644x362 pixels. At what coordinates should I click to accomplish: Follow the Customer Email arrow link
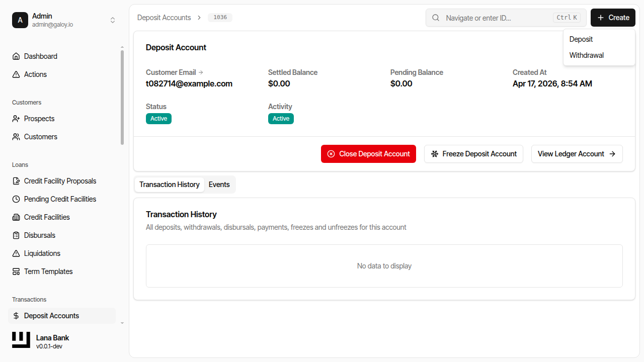[201, 72]
